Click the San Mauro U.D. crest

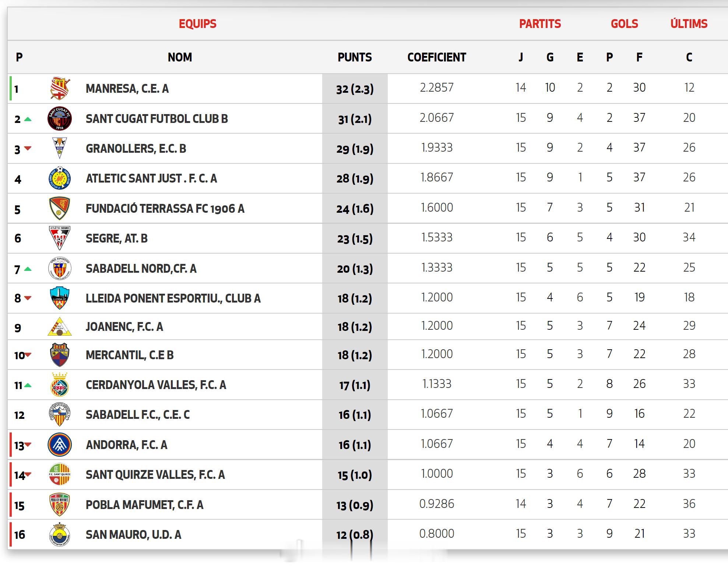(x=60, y=534)
